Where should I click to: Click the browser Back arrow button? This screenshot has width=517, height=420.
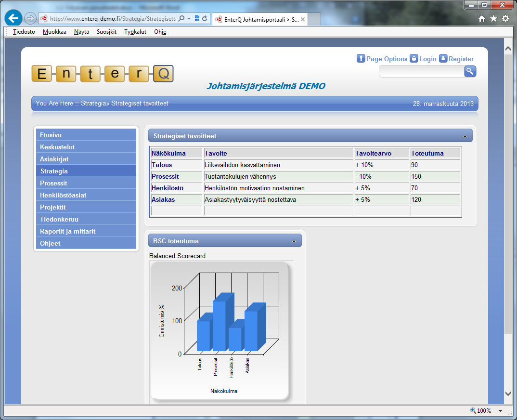[x=13, y=18]
